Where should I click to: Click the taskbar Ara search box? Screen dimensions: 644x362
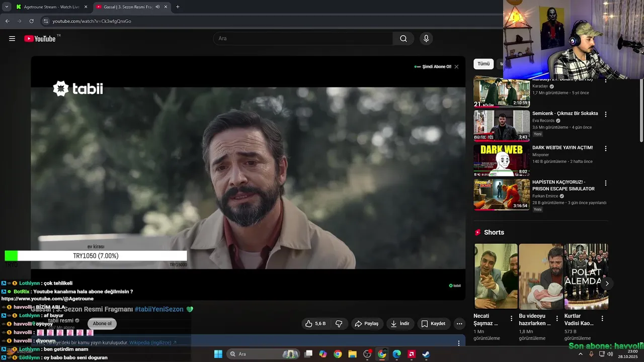[x=264, y=354]
